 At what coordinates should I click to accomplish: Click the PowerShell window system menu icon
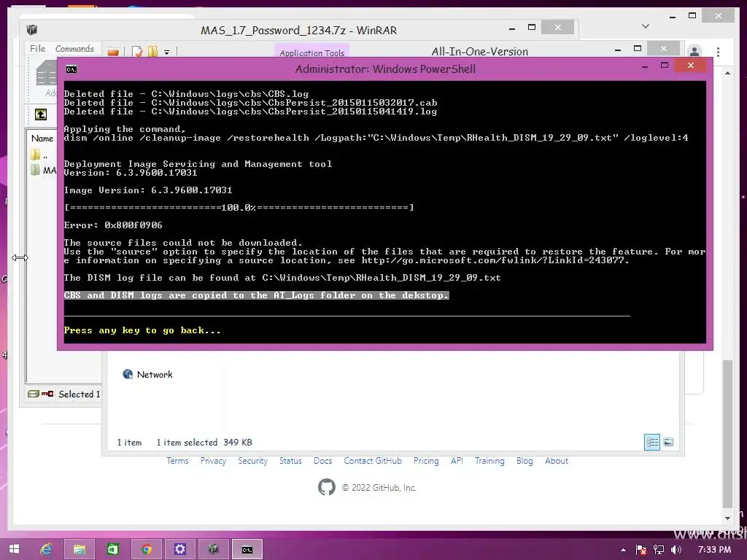[71, 69]
